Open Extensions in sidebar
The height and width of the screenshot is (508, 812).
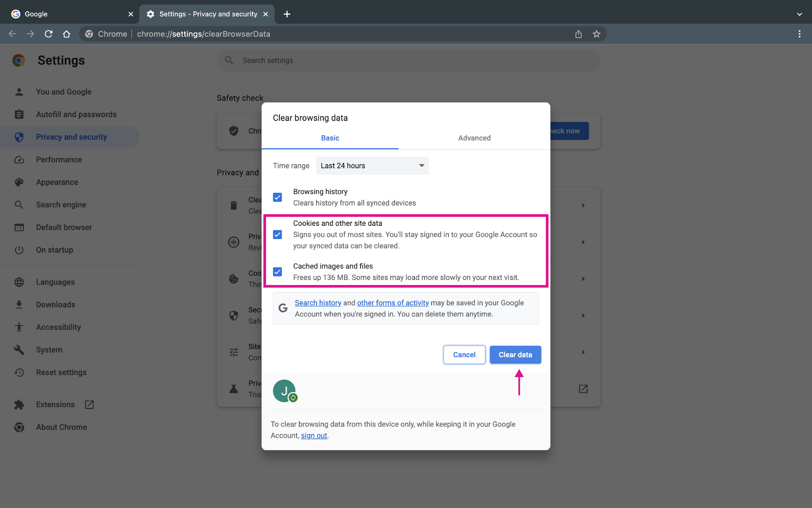pyautogui.click(x=70, y=405)
